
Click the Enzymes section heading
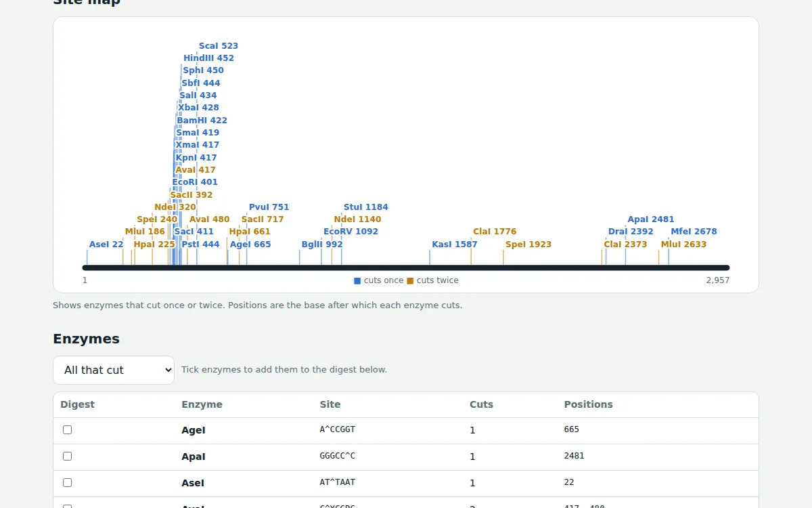86,339
